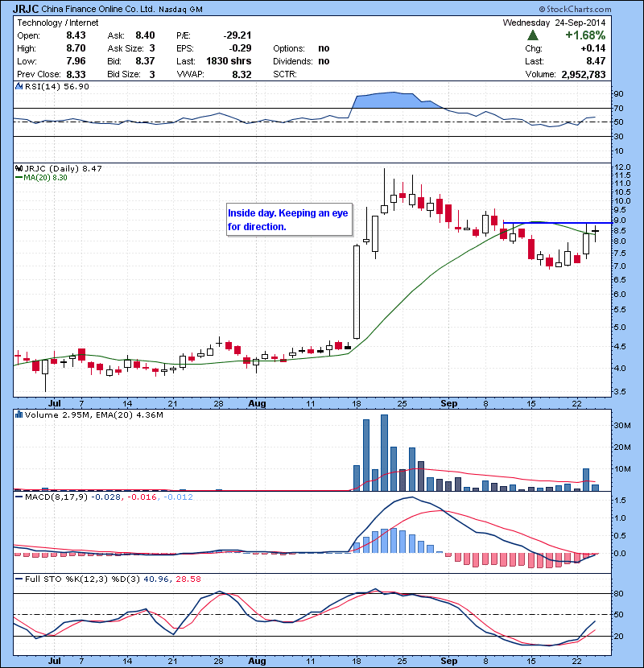This screenshot has width=644, height=668.
Task: Click the Chg value +0.14
Action: point(592,48)
